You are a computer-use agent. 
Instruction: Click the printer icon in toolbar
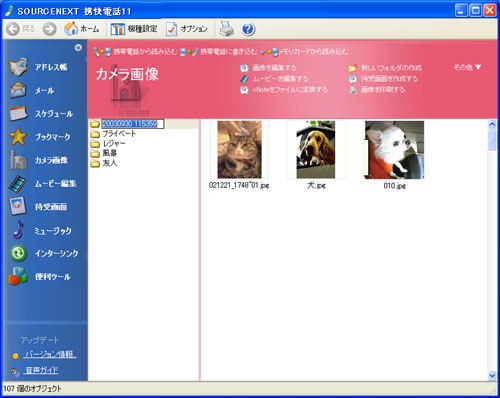(227, 29)
